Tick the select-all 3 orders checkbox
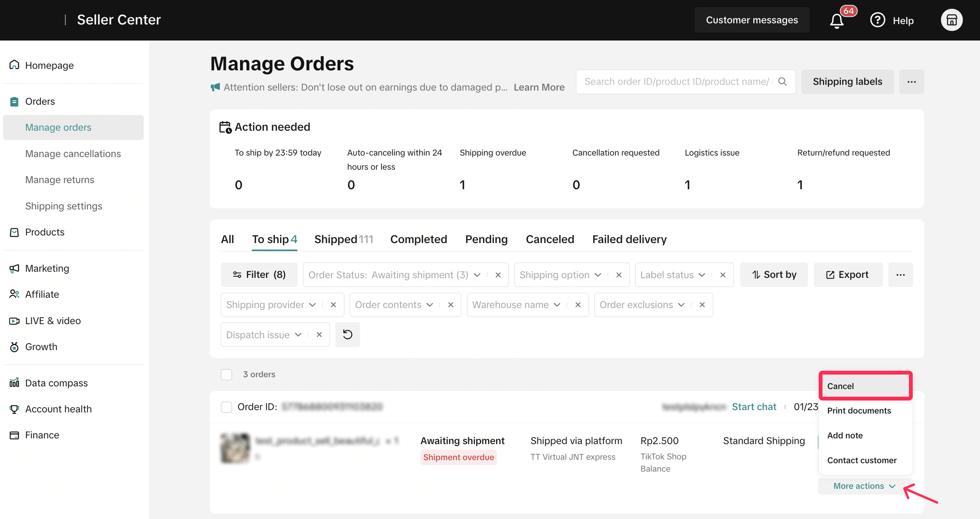The image size is (980, 519). tap(226, 374)
